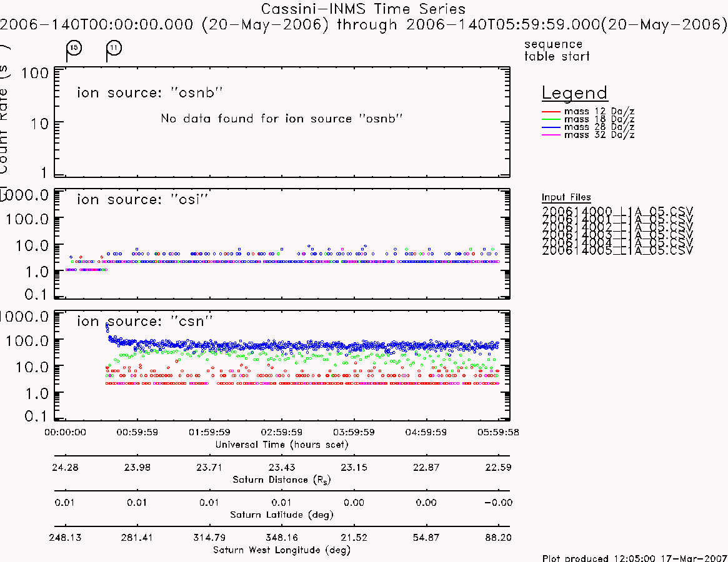Click the "sequence table start" label
728x562 pixels.
(557, 50)
